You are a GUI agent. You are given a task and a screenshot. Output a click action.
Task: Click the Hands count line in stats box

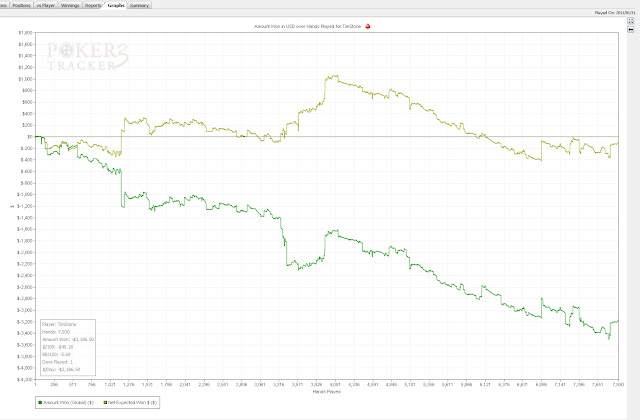click(56, 332)
